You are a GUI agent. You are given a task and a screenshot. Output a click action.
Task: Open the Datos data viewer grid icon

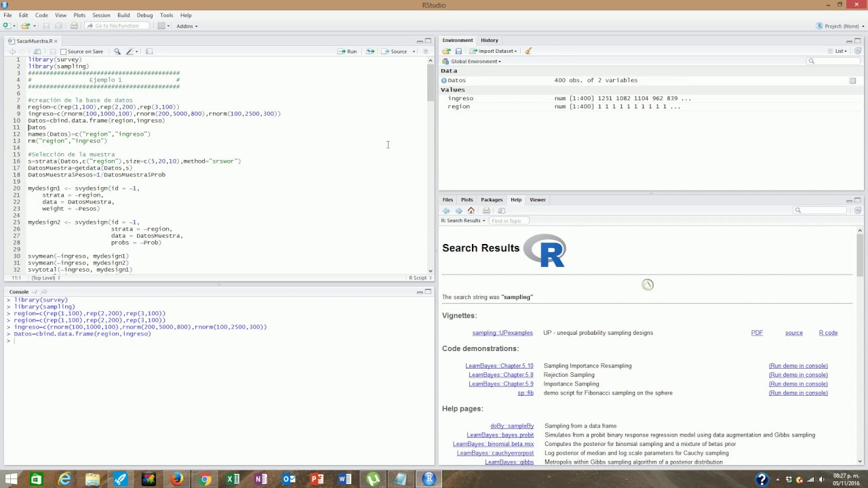(x=852, y=81)
